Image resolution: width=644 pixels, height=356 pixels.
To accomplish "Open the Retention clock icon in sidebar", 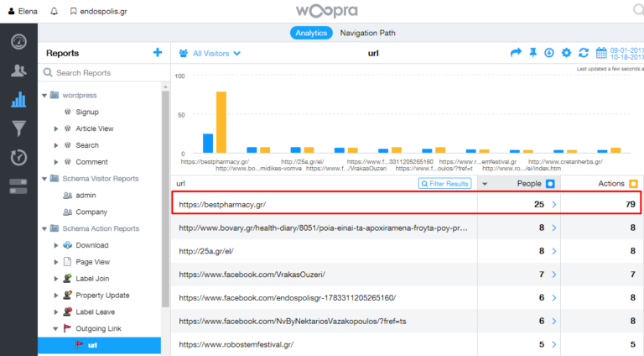I will coord(18,158).
